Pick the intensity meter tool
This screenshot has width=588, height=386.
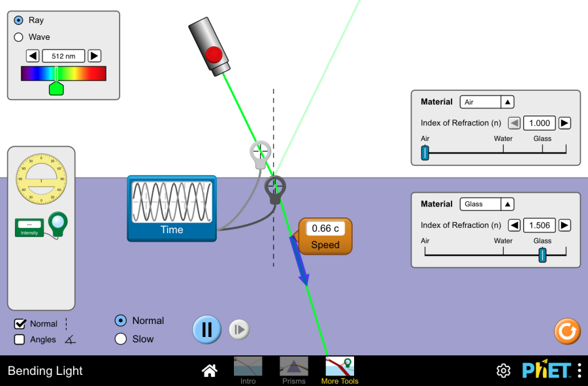tap(41, 225)
